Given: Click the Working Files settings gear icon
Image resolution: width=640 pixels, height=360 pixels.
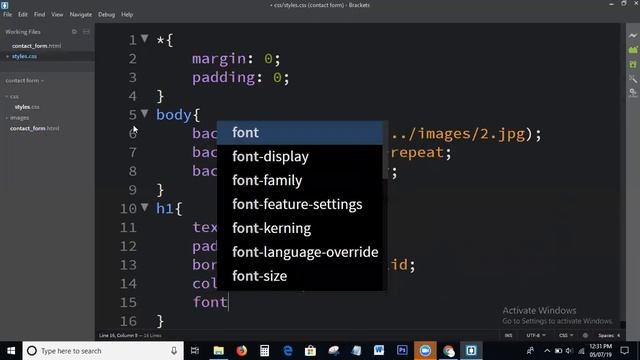Looking at the screenshot, I should click(x=74, y=31).
